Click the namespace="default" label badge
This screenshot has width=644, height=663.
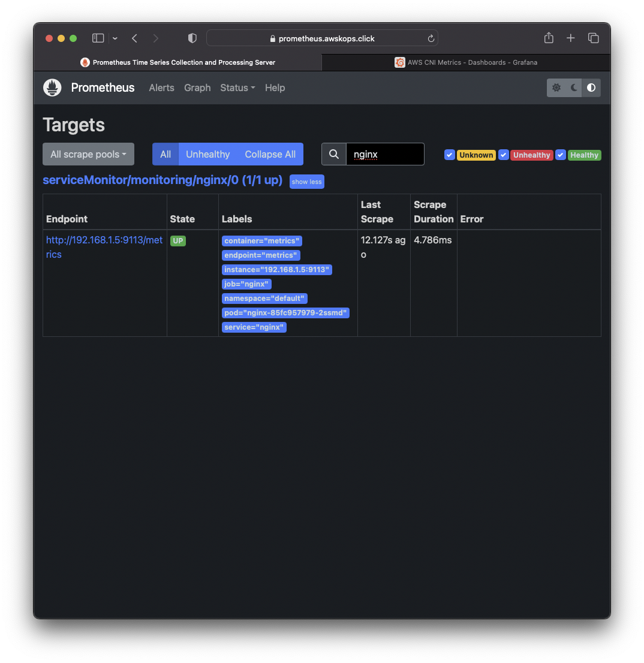[x=264, y=298]
